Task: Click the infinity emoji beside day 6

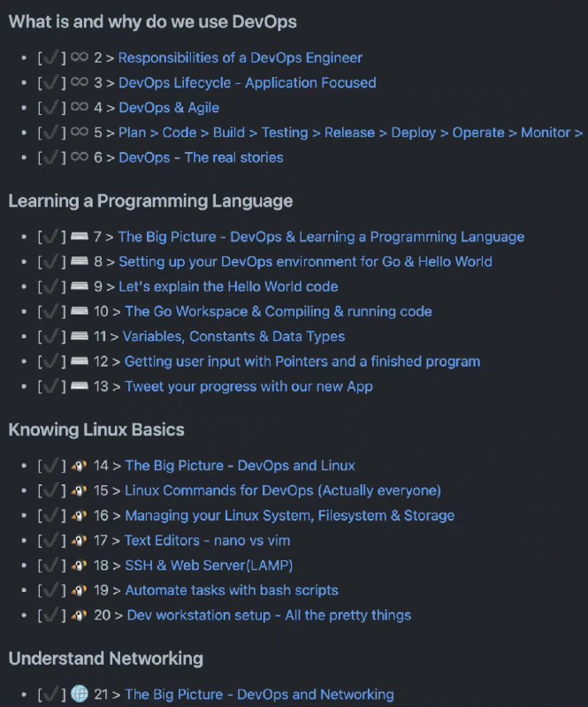Action: pos(80,158)
